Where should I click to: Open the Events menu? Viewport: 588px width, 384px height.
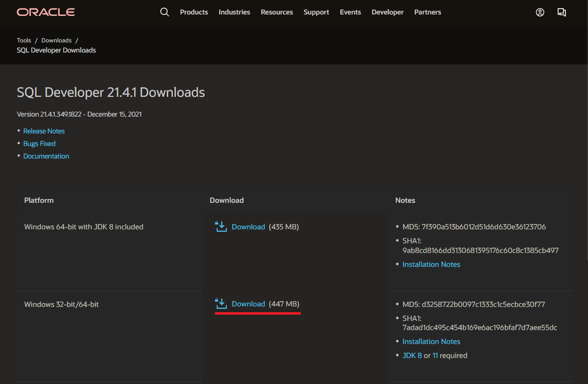tap(351, 12)
